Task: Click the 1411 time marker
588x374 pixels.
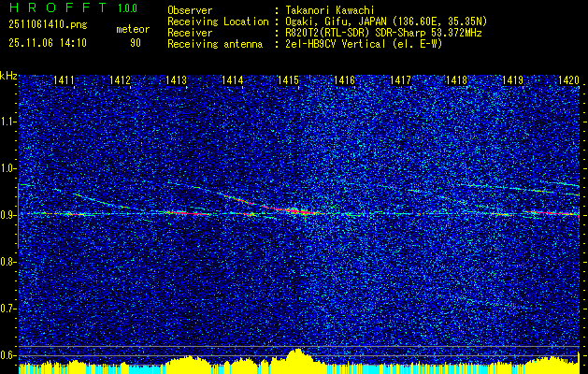Action: (x=64, y=79)
